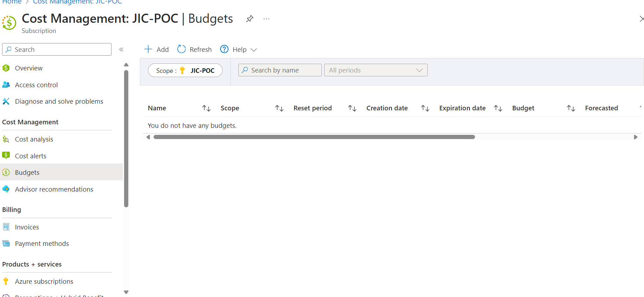The width and height of the screenshot is (644, 297).
Task: Focus the Search by name field
Action: point(280,70)
